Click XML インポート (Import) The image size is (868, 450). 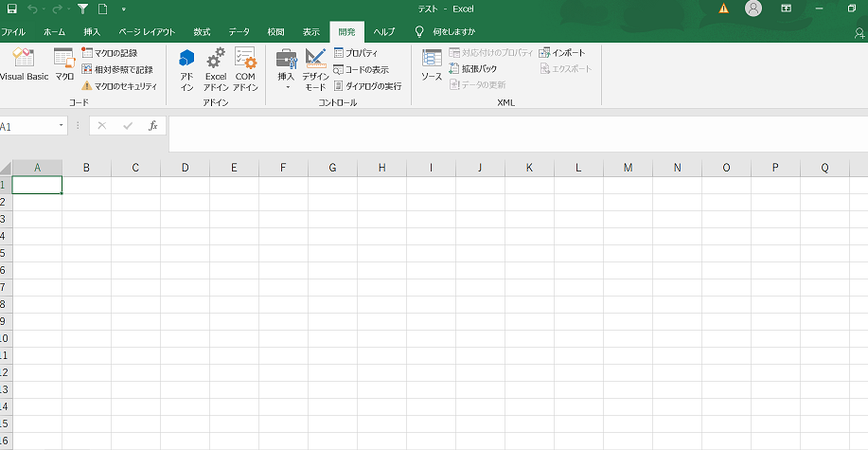562,53
